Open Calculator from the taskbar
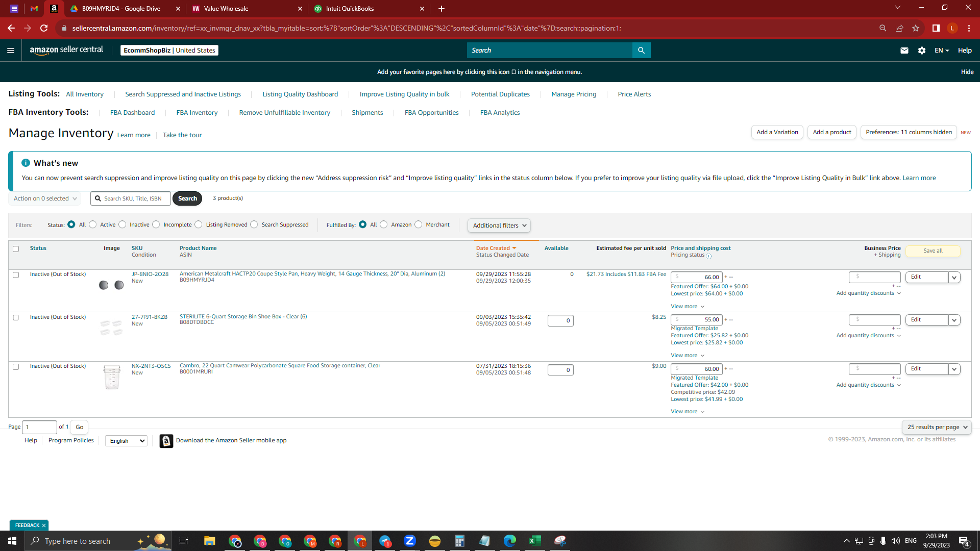This screenshot has height=551, width=980. click(460, 541)
